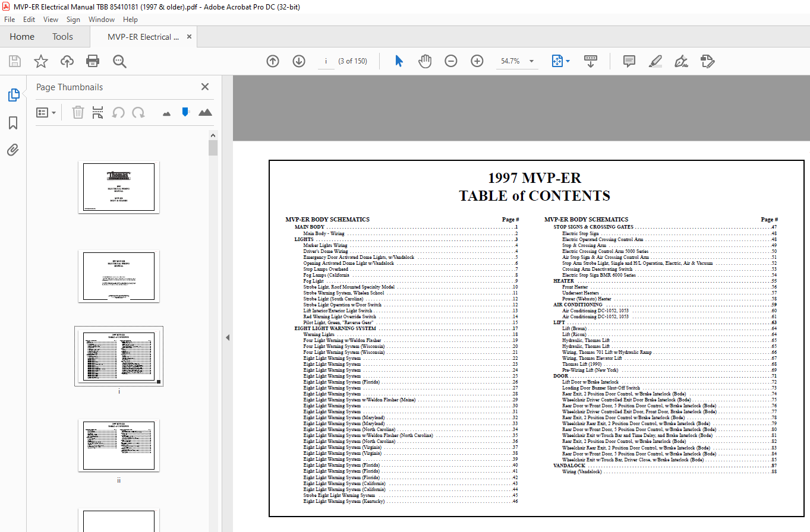
Task: Open the sign document pen icon
Action: 681,61
